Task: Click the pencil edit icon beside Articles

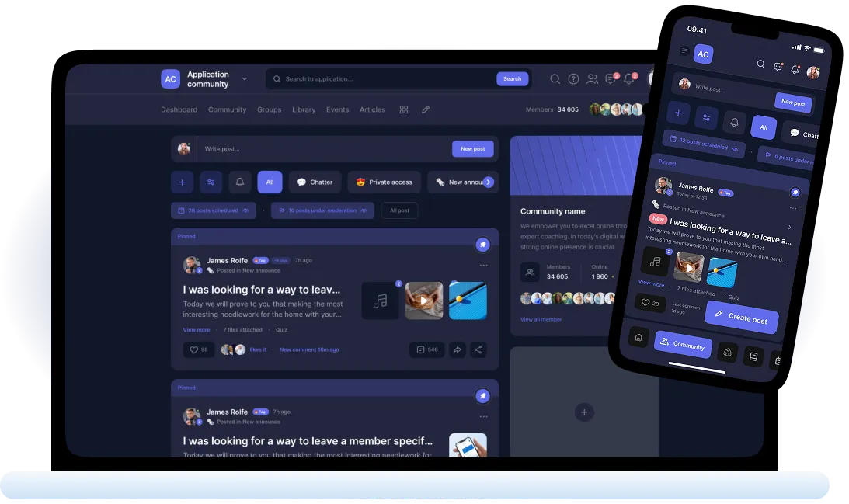Action: coord(426,110)
